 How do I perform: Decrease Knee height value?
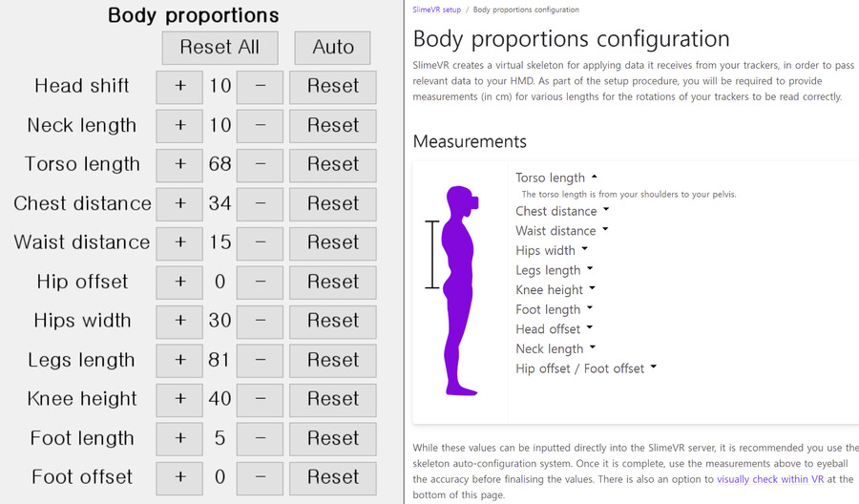261,400
